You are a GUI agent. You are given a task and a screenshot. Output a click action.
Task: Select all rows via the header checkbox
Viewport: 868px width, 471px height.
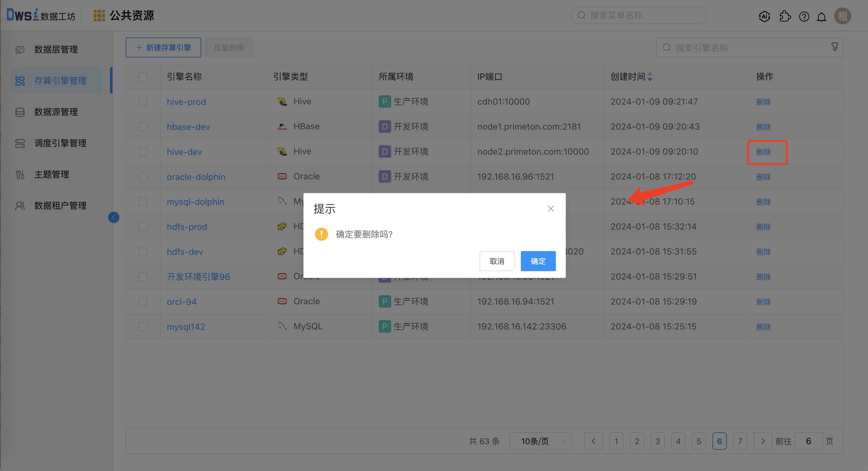143,77
